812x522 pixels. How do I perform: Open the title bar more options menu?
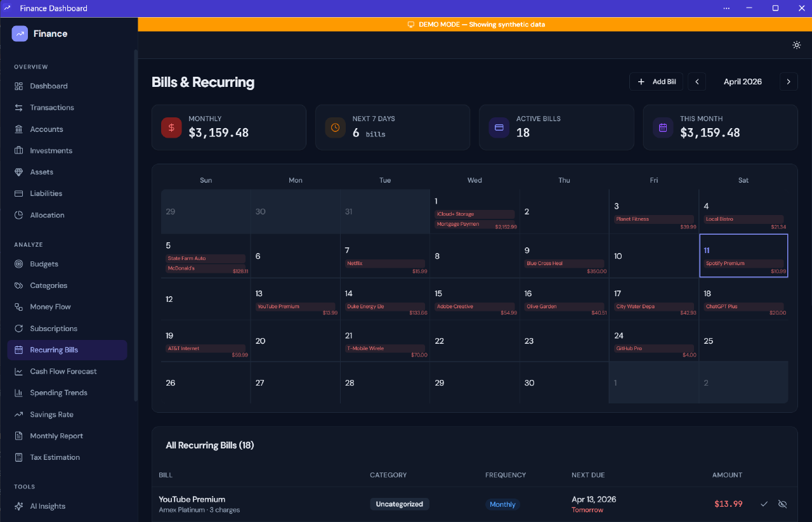pos(726,8)
